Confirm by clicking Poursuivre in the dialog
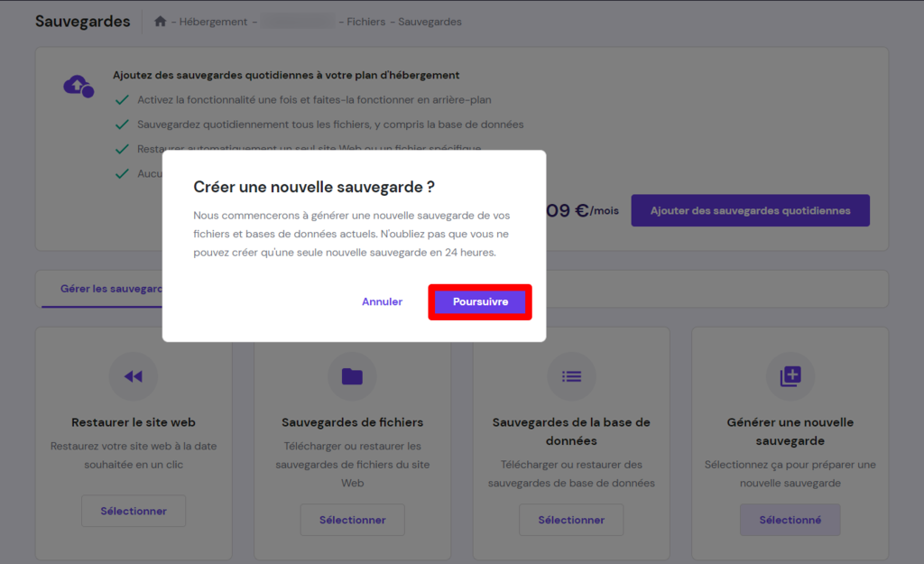Image resolution: width=924 pixels, height=564 pixels. tap(479, 301)
